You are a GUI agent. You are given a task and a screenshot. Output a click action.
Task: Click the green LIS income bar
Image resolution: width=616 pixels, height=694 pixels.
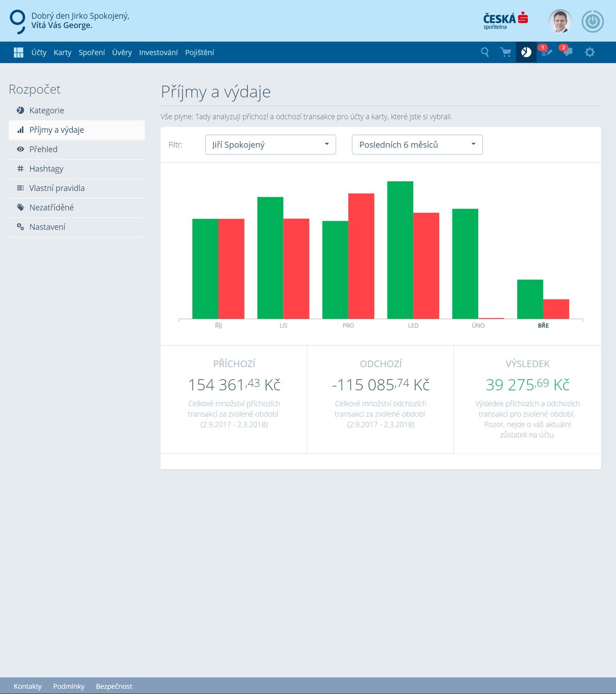click(x=270, y=258)
